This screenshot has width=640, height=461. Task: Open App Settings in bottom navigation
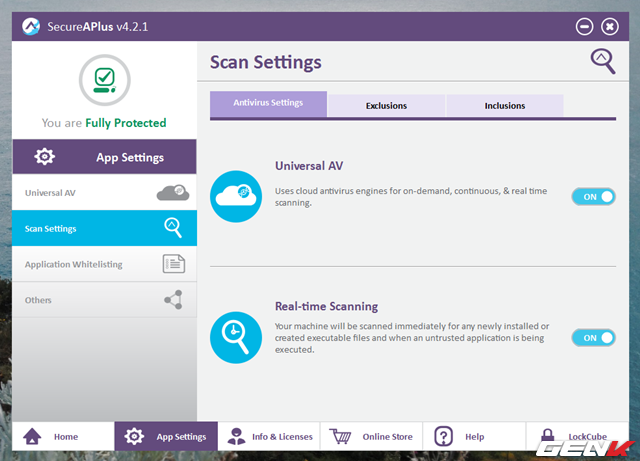click(x=166, y=437)
